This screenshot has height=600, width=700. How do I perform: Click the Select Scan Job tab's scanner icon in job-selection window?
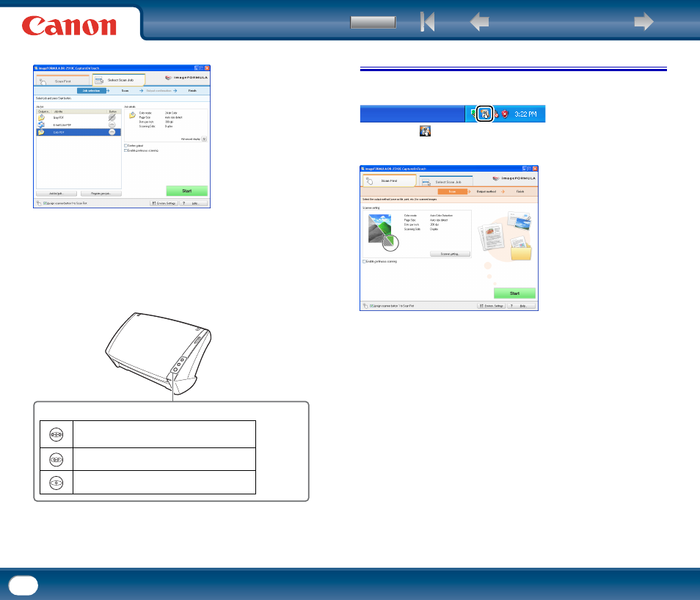tap(99, 80)
